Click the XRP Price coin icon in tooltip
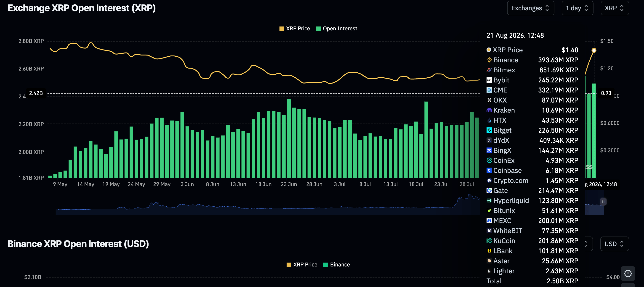644x287 pixels. tap(489, 50)
